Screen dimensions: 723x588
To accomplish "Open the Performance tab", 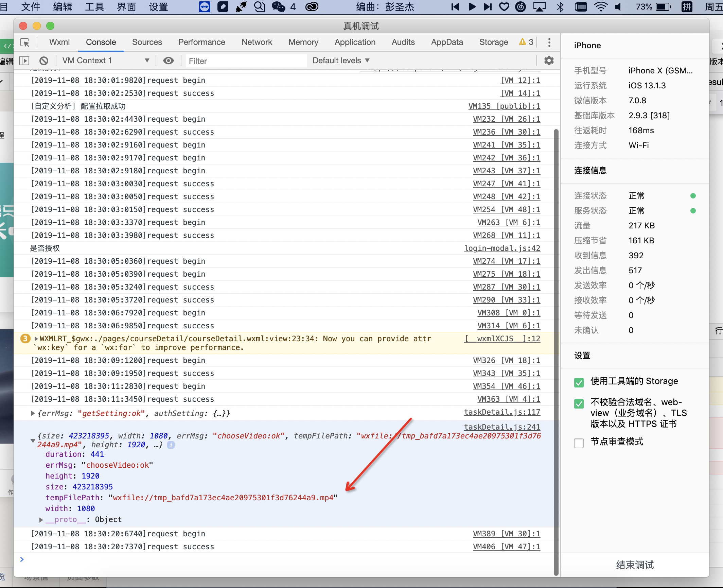I will click(202, 42).
